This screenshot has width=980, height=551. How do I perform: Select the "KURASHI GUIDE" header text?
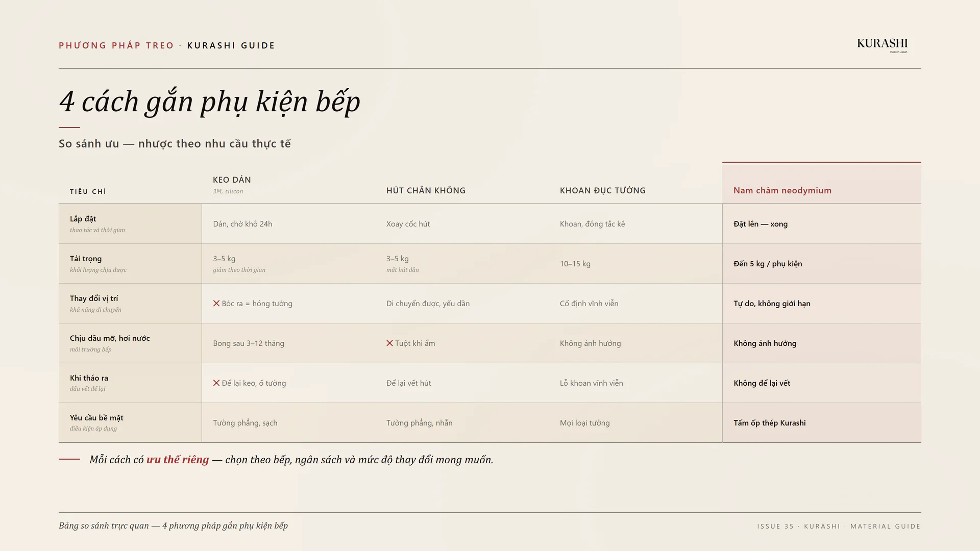pos(231,45)
